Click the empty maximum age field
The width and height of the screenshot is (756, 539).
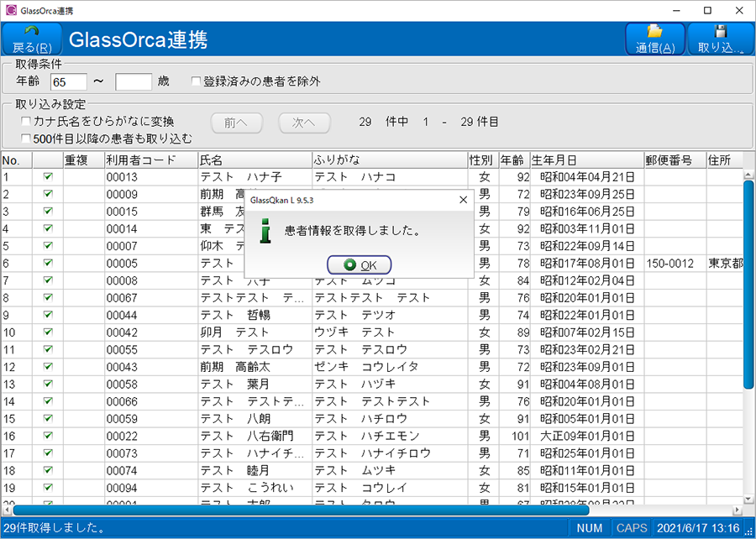133,81
